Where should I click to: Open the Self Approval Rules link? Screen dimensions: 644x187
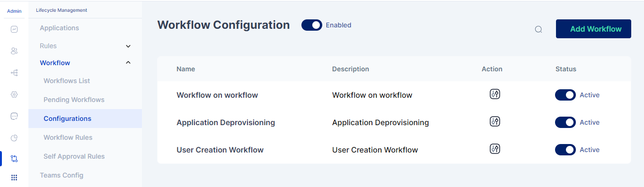[74, 156]
